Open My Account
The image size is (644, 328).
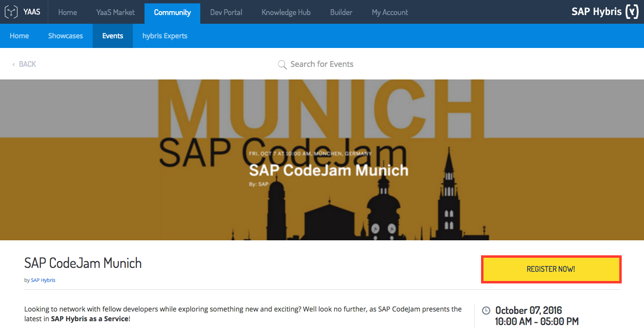[x=390, y=12]
